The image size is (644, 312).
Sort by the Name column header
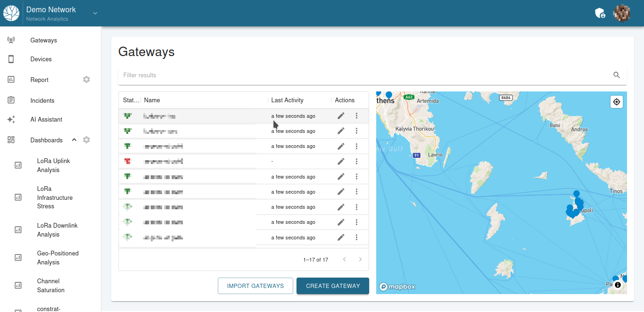(x=152, y=100)
